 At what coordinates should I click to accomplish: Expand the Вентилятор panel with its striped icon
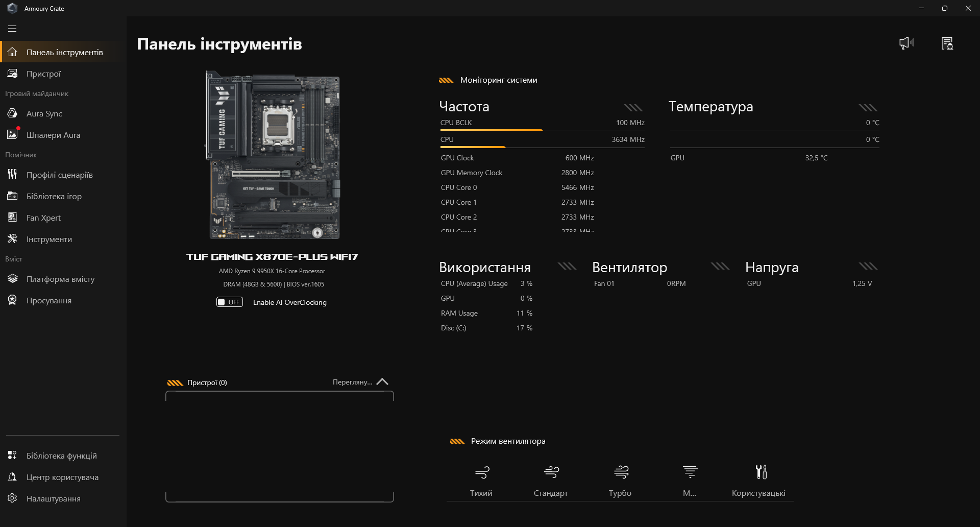pyautogui.click(x=720, y=266)
